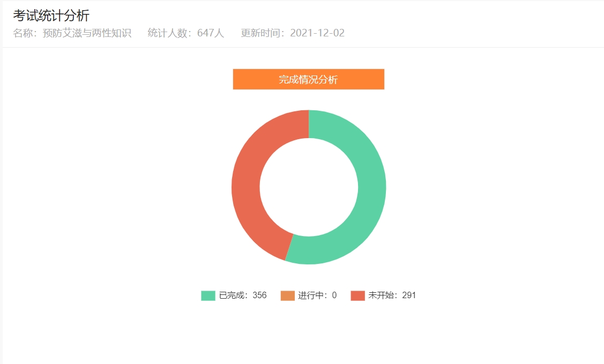The height and width of the screenshot is (364, 604).
Task: Click the 考试统计分析 page title
Action: [x=51, y=16]
